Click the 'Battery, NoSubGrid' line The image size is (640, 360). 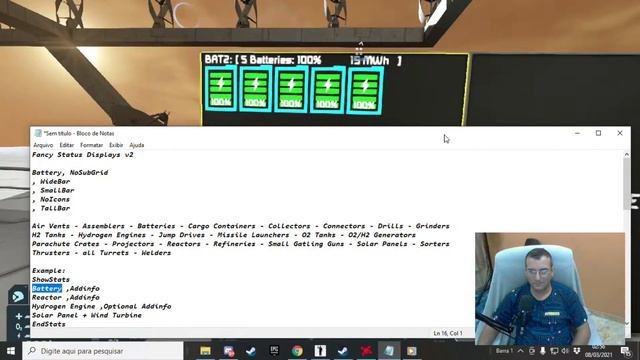(70, 173)
